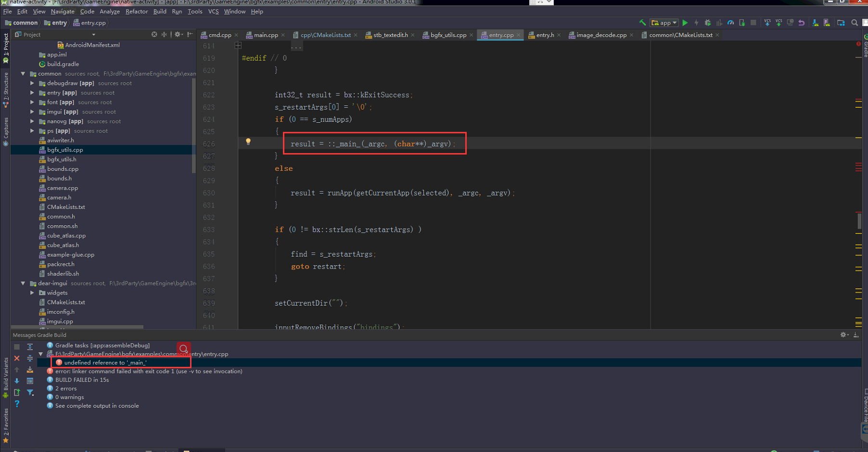Click the blue question mark help icon
This screenshot has height=452, width=868.
click(x=17, y=404)
